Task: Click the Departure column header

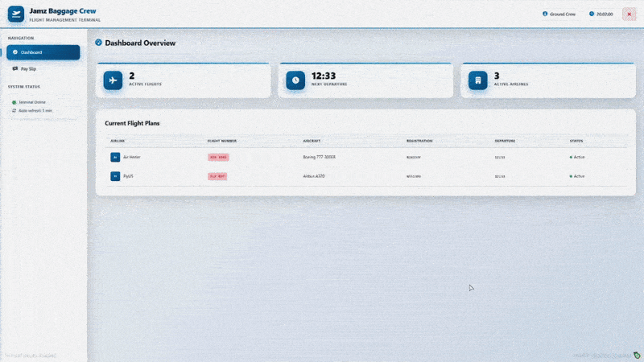Action: pyautogui.click(x=505, y=141)
